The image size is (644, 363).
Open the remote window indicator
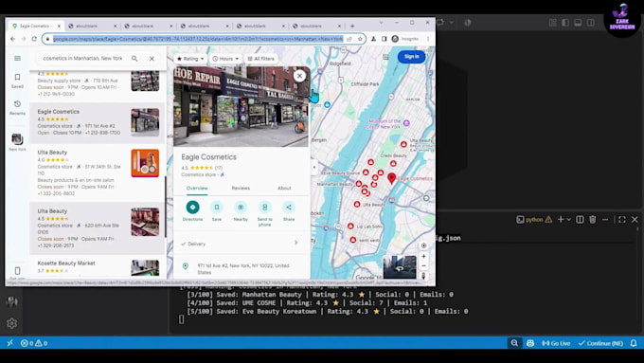[9, 343]
